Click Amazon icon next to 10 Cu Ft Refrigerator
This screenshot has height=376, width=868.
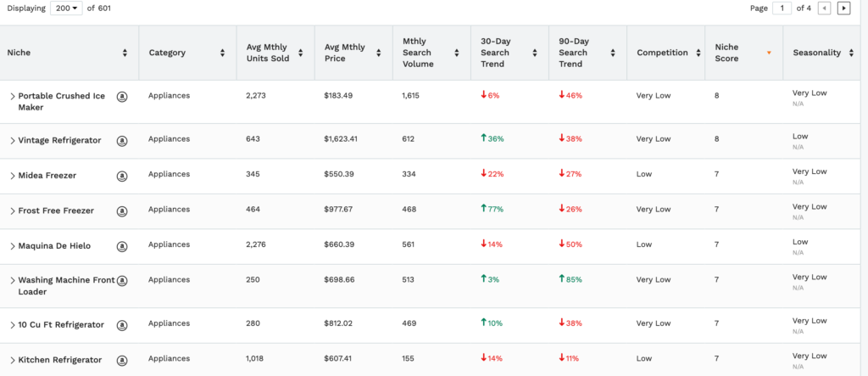(122, 325)
